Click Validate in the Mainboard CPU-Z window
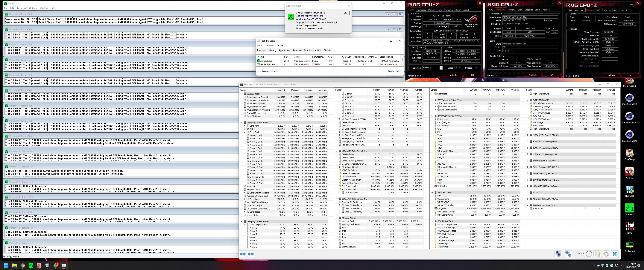 click(x=533, y=75)
